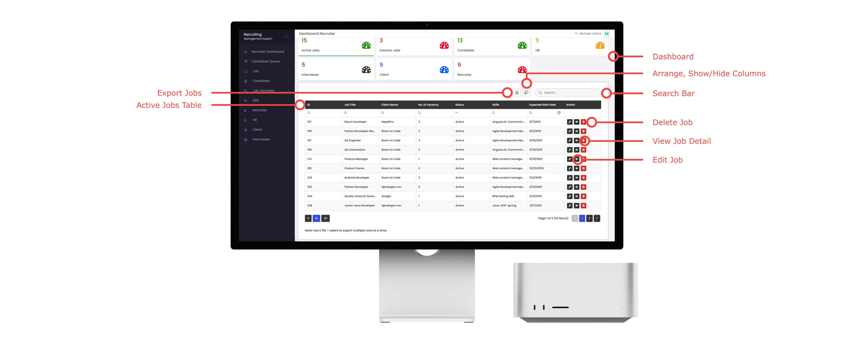The width and height of the screenshot is (868, 344).
Task: Delete the Python Developer Wa... job
Action: (x=583, y=131)
